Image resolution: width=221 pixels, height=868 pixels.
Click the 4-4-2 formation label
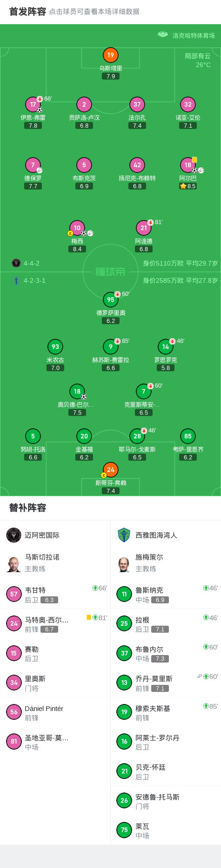(32, 263)
